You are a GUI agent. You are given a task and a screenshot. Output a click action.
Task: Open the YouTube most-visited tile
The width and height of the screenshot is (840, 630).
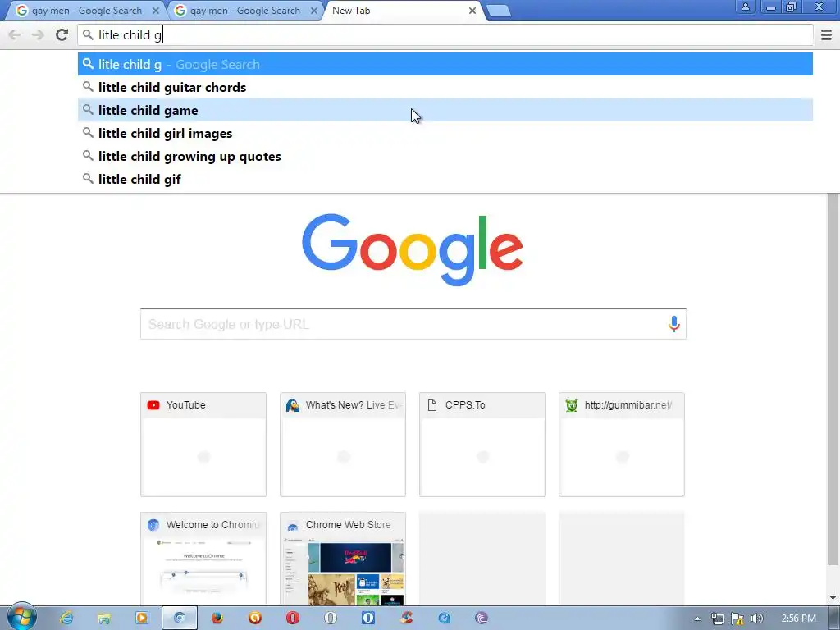click(x=203, y=445)
